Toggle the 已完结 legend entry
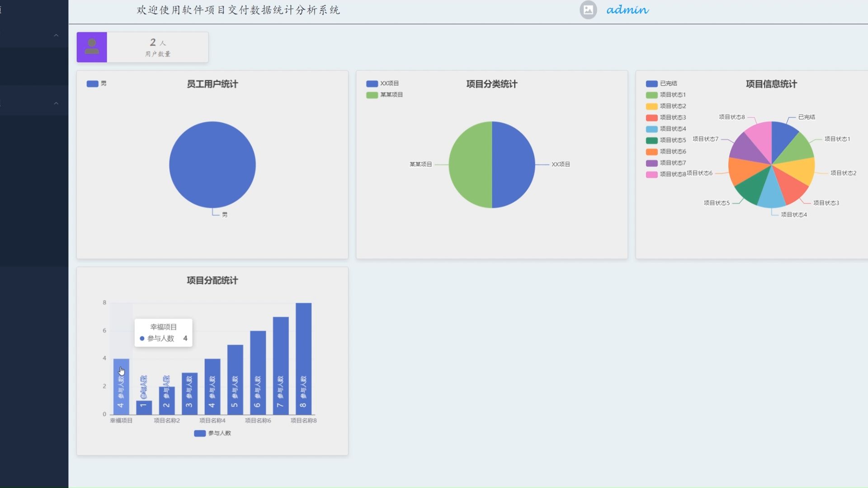 (661, 84)
